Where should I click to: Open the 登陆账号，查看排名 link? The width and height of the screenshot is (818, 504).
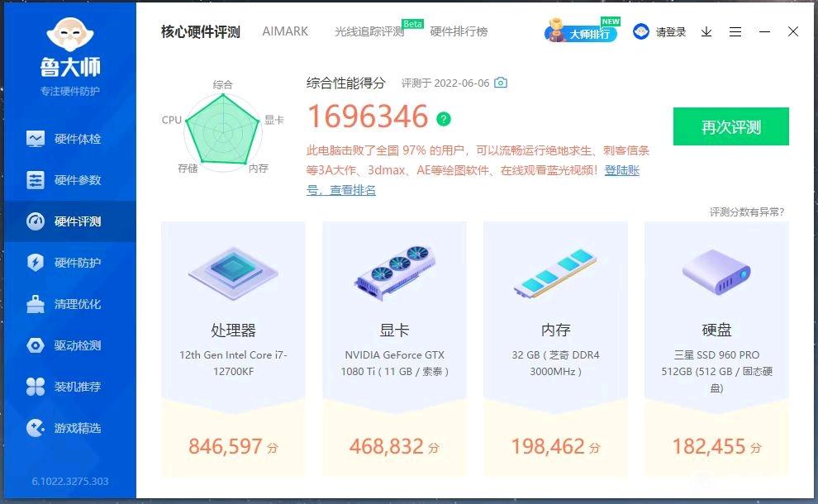point(473,180)
